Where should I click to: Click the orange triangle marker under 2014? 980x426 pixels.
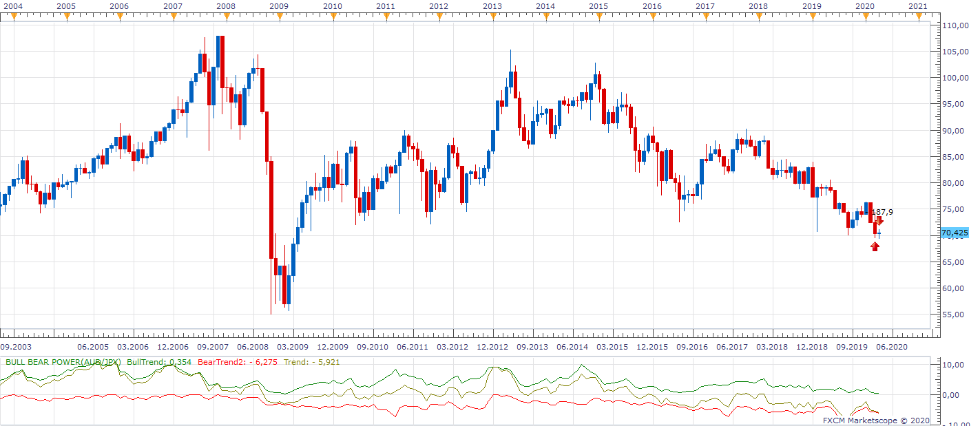coord(545,16)
